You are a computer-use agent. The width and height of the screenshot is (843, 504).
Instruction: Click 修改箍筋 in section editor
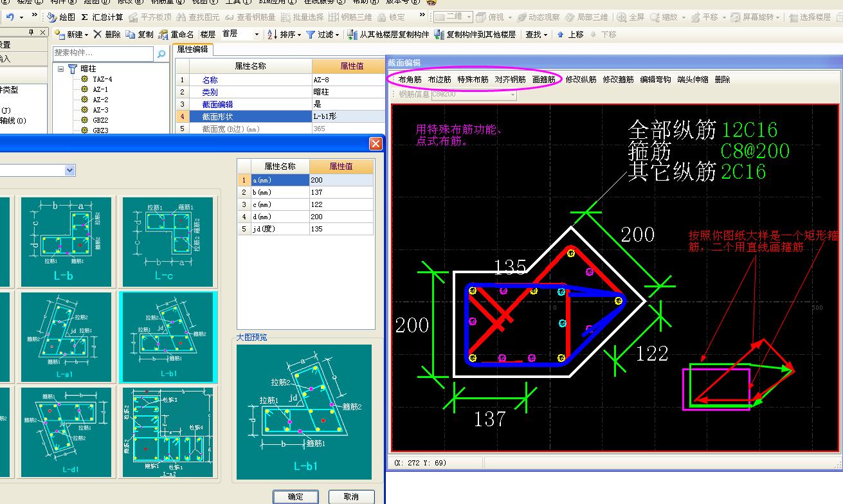coord(618,80)
